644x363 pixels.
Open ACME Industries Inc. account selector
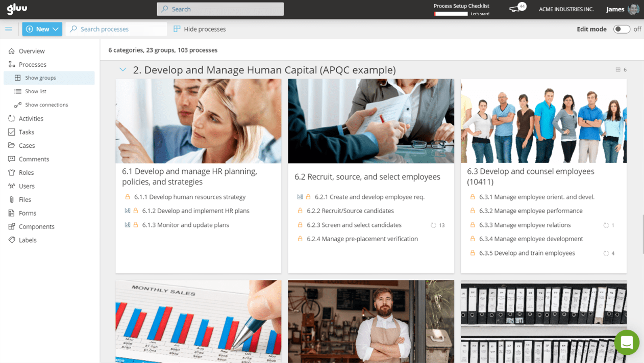pyautogui.click(x=566, y=9)
